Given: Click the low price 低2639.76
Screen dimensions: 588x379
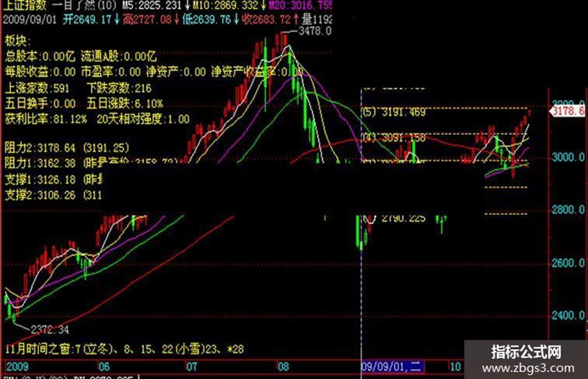Looking at the screenshot, I should 207,19.
